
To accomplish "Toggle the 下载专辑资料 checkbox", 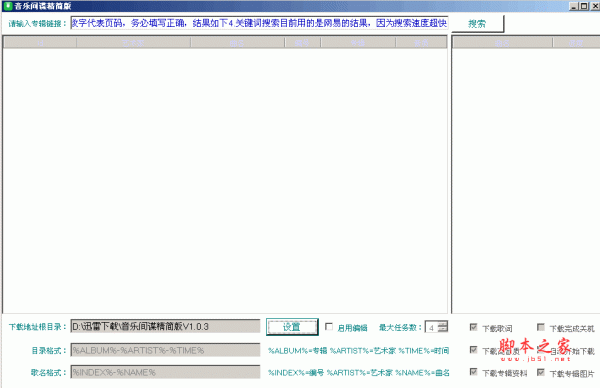I will pos(473,372).
